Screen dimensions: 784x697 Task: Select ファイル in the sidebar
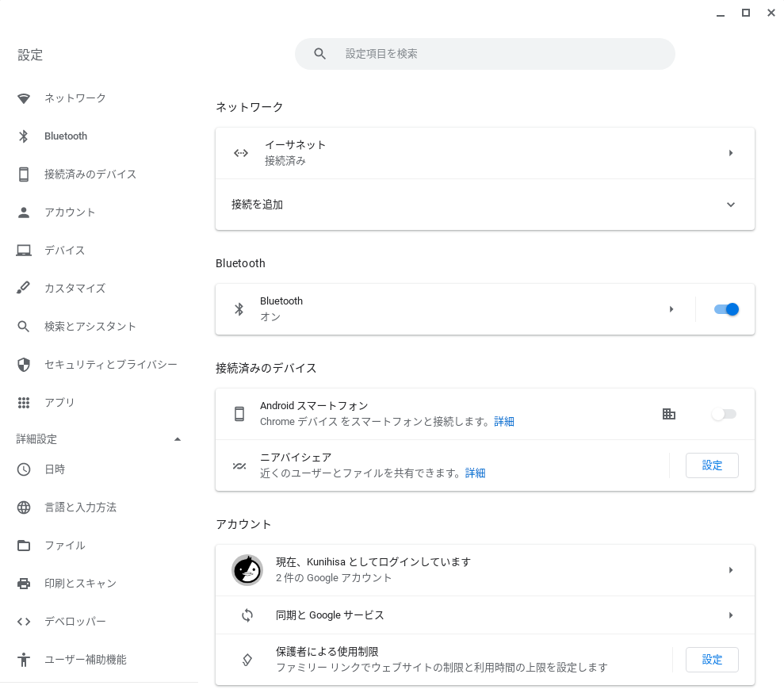pos(64,545)
